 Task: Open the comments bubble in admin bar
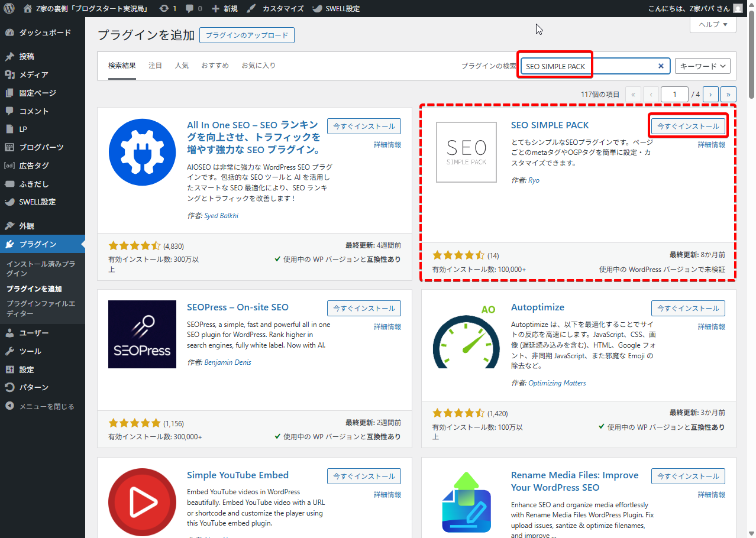pos(189,9)
